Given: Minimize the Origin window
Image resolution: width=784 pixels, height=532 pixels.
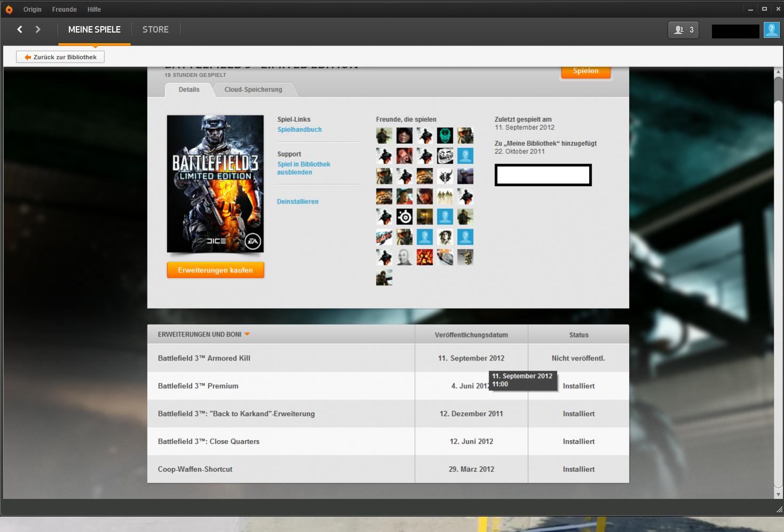Looking at the screenshot, I should (x=750, y=9).
